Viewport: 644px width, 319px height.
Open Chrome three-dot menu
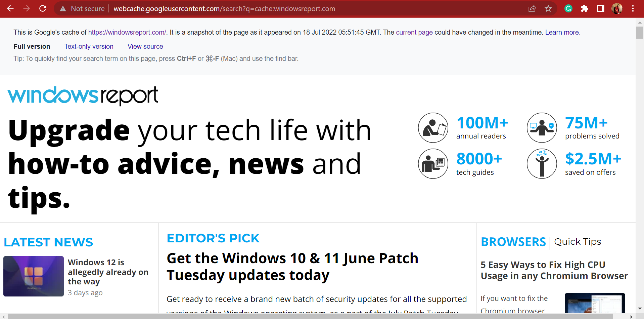[x=633, y=9]
